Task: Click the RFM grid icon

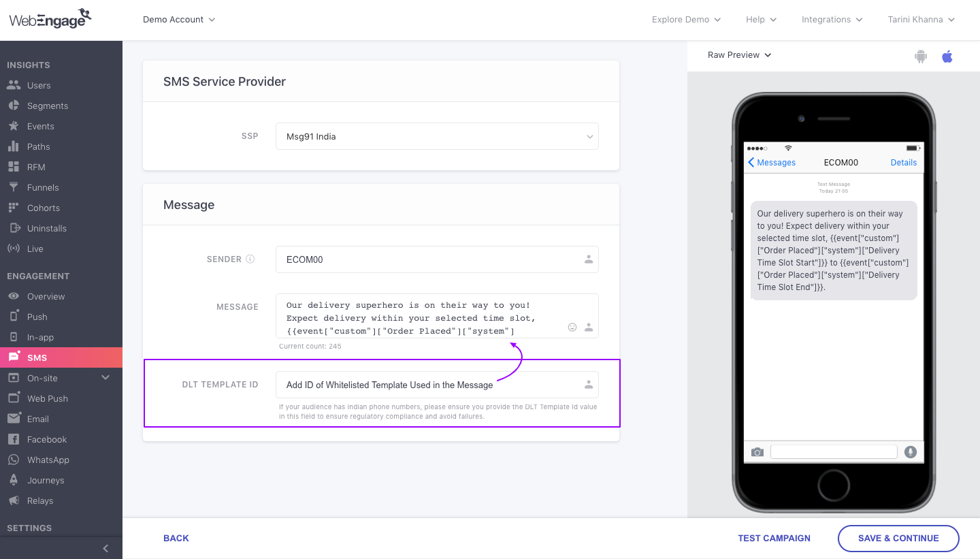Action: click(14, 167)
